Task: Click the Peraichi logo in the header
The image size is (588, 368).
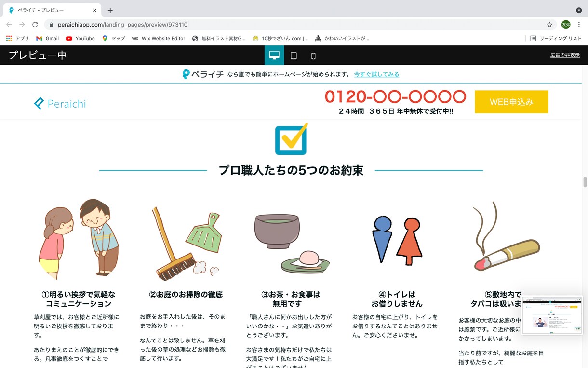Action: [x=60, y=103]
